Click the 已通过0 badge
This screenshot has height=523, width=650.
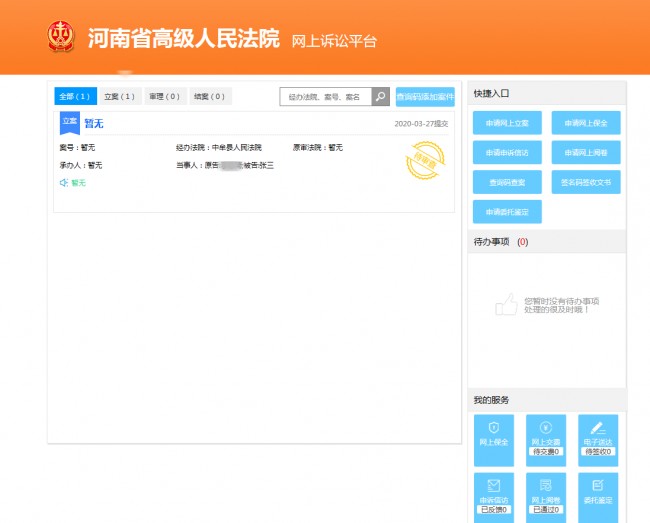546,510
